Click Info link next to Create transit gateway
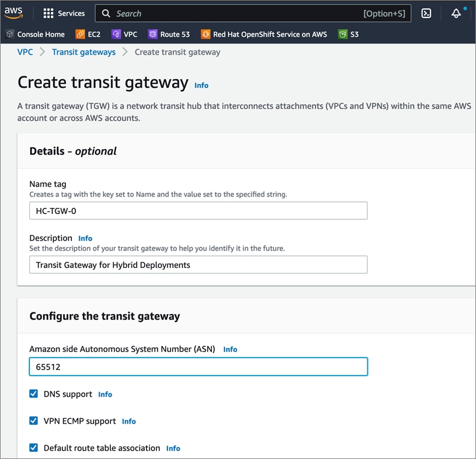This screenshot has height=459, width=476. (x=201, y=85)
